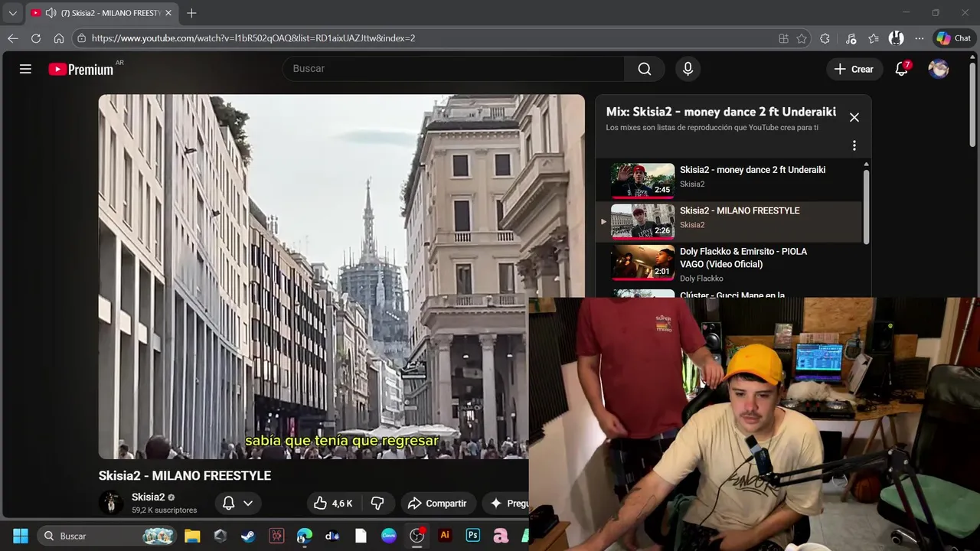Screen dimensions: 980x551
Task: Open Edge Settings and more ellipsis
Action: click(920, 38)
